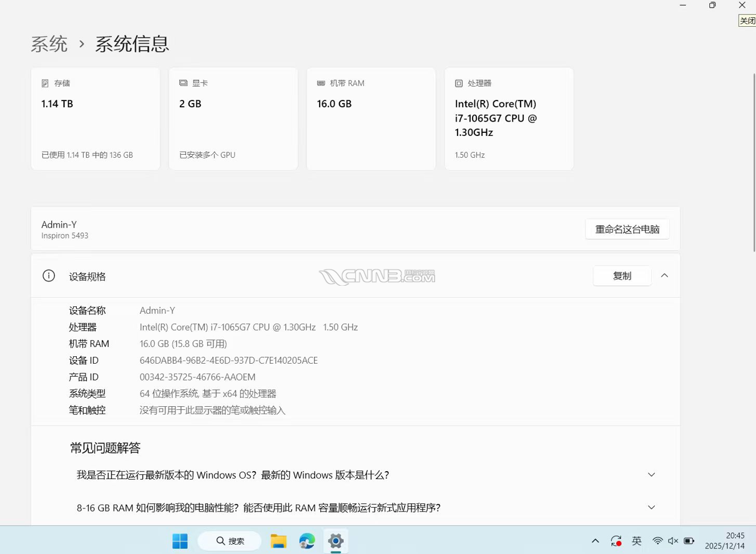Switch the 英 input method indicator
The height and width of the screenshot is (554, 756).
[637, 541]
